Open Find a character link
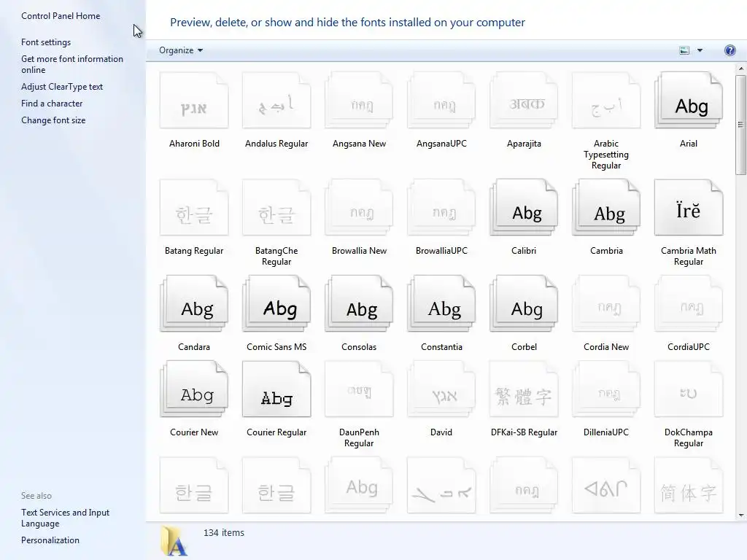This screenshot has height=560, width=747. [x=52, y=104]
